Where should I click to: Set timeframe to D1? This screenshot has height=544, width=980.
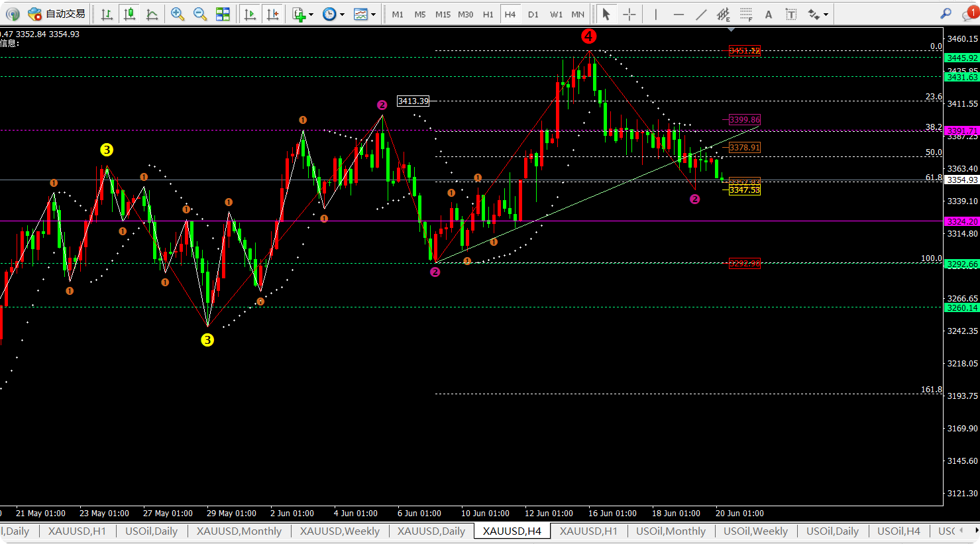pos(533,14)
